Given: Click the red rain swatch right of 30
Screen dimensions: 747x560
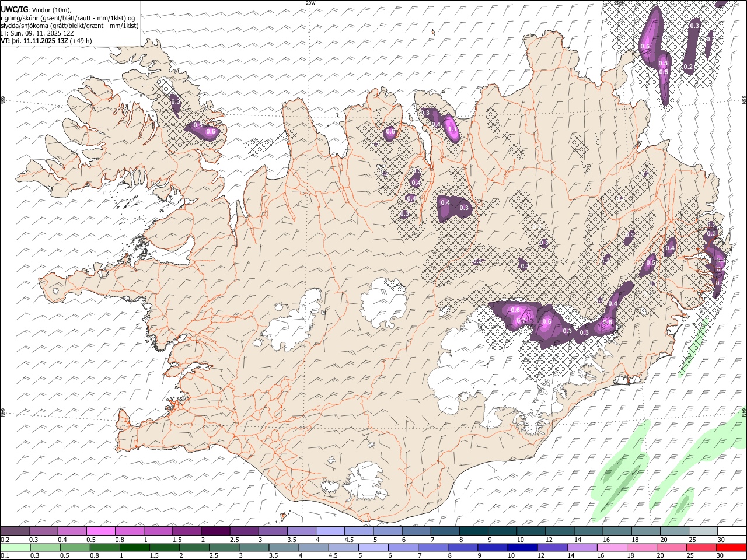Looking at the screenshot, I should [x=732, y=547].
